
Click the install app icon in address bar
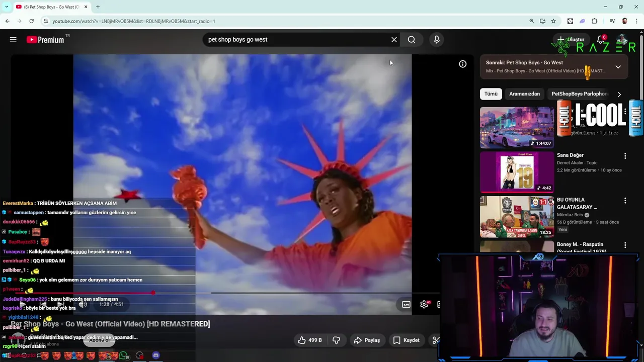point(542,21)
